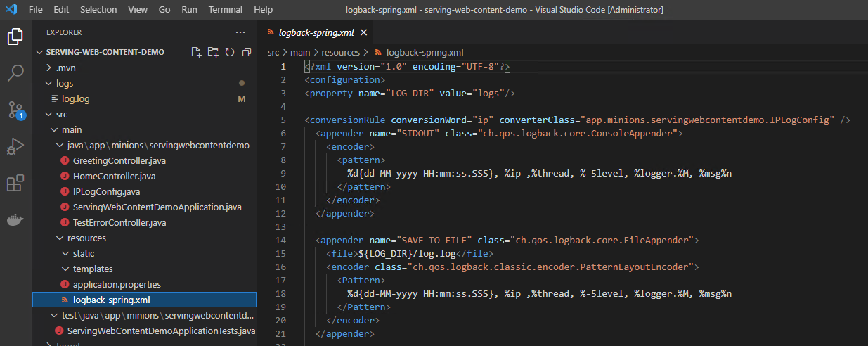Open the File menu
868x346 pixels.
[x=36, y=10]
